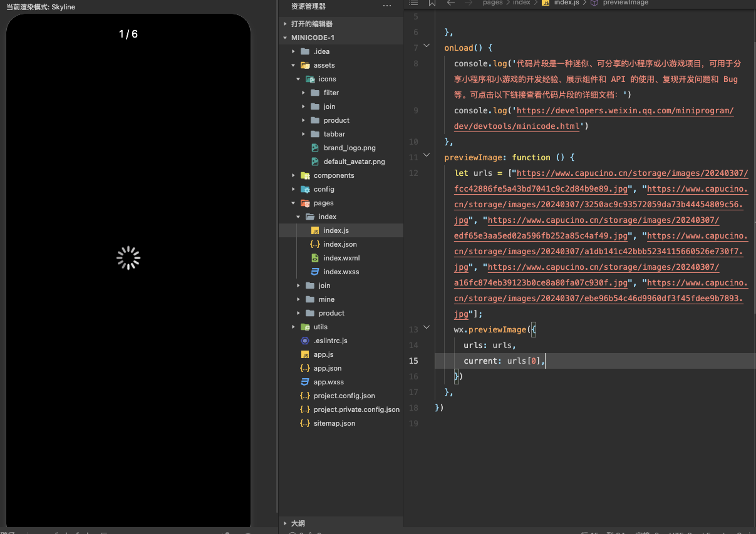Click the WXSS icon beside index.wxss
Viewport: 756px width, 534px height.
315,272
